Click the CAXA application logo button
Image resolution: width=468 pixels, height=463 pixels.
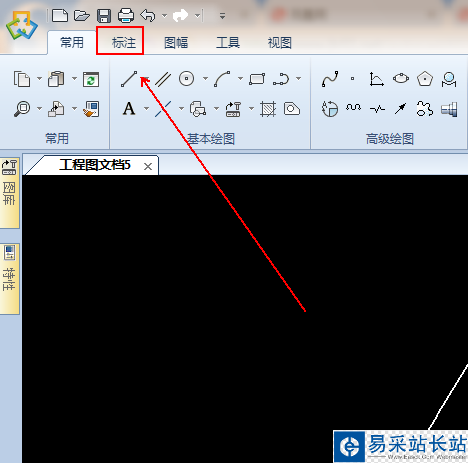tap(22, 26)
